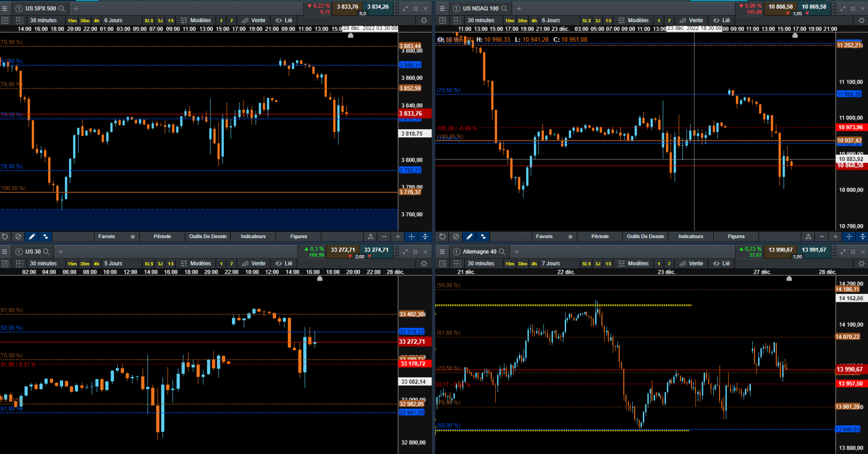Screen dimensions: 868x454
Task: Open Outils De Dessin under US SPX 500 chart
Action: (208, 237)
